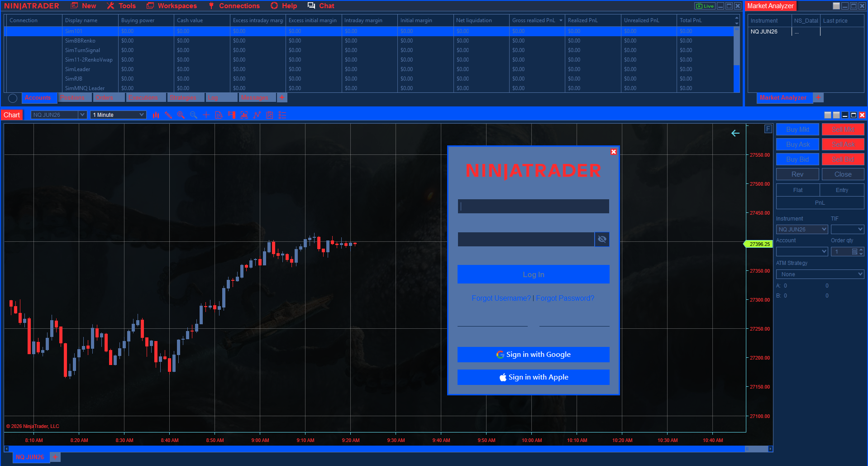The height and width of the screenshot is (466, 868).
Task: Click the current price marker 27396.25
Action: tap(759, 244)
